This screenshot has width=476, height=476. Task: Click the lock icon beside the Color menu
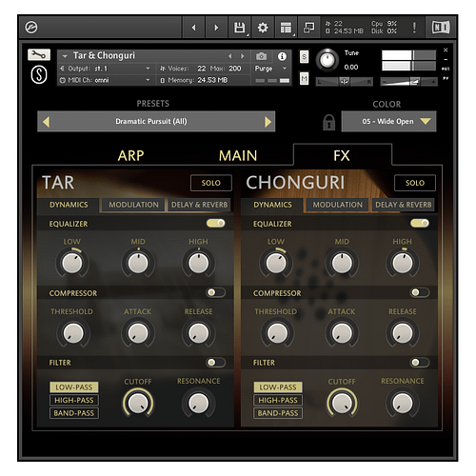pos(328,122)
